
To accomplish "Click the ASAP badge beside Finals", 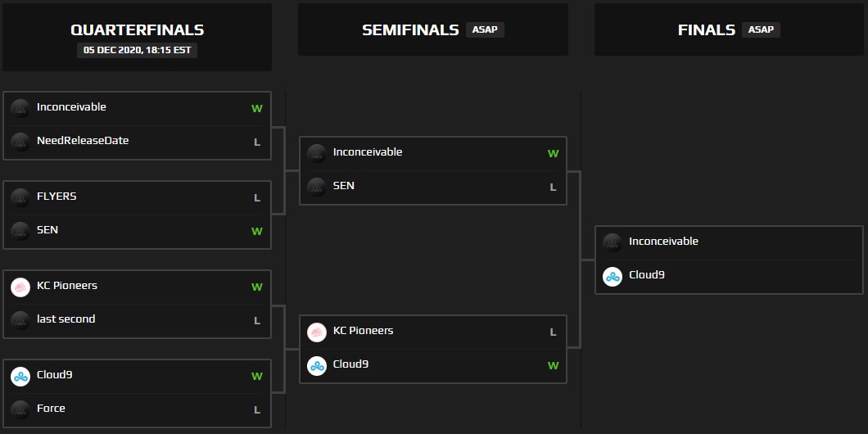I will [761, 30].
